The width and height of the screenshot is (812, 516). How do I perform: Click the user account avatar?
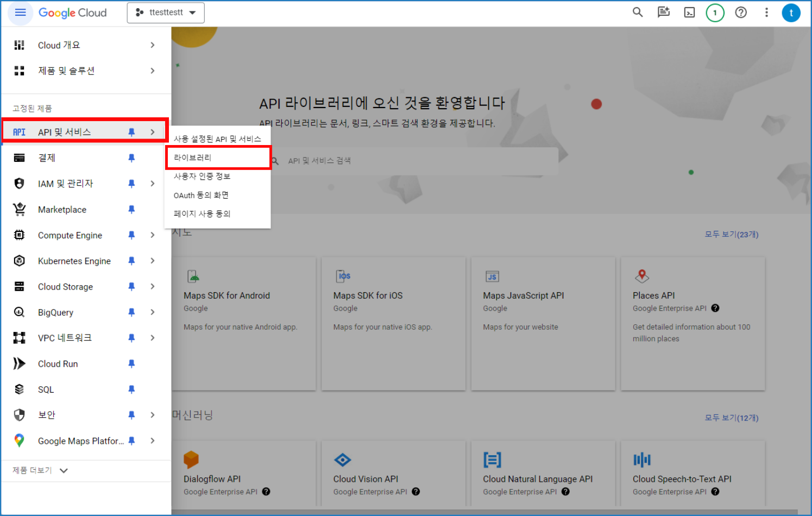791,12
